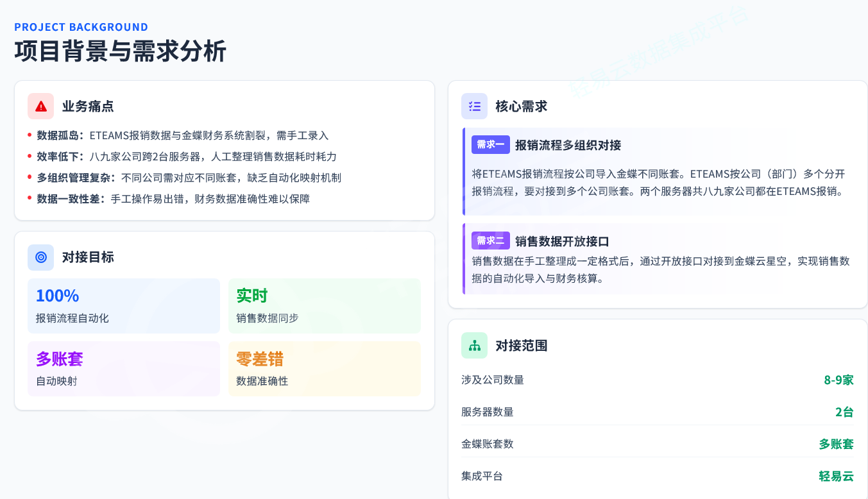Select the orange 零差错 数据准确性 card
868x499 pixels.
point(324,369)
